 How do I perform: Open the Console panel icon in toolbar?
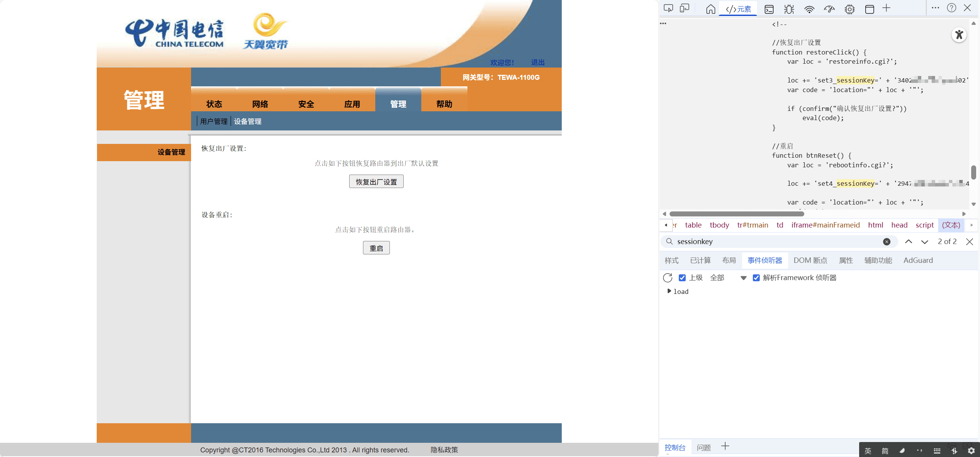[x=769, y=9]
